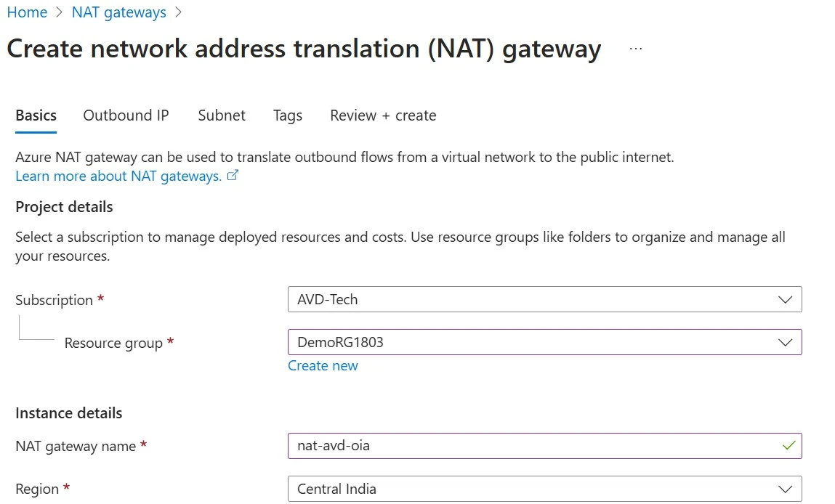Viewport: 835px width, 504px height.
Task: Click the Region dropdown chevron arrow
Action: point(785,489)
